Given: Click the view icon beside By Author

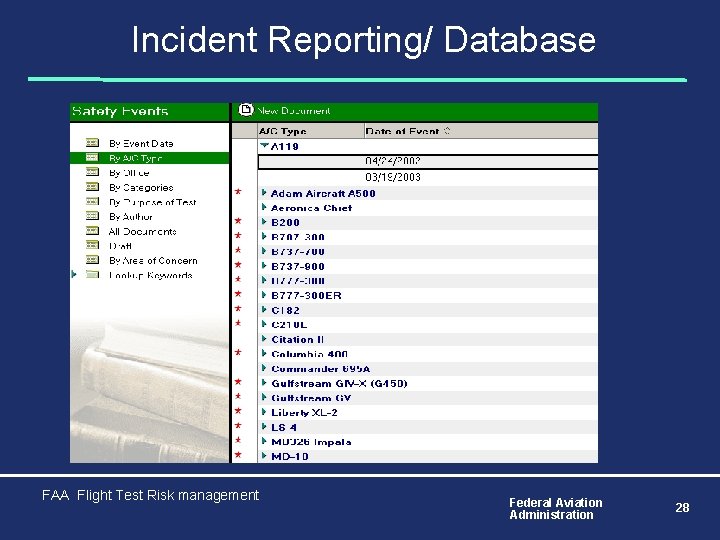Looking at the screenshot, I should tap(92, 216).
